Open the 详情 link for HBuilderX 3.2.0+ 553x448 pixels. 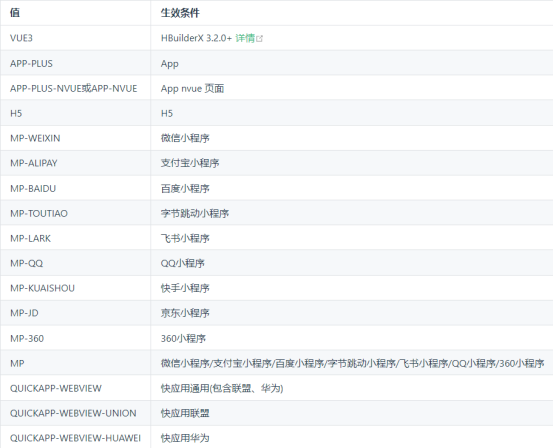click(x=245, y=38)
